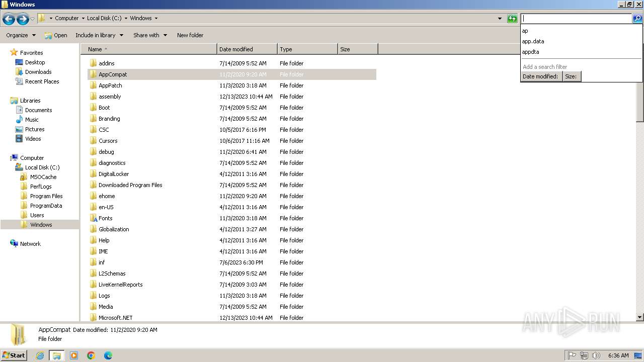The width and height of the screenshot is (644, 362).
Task: Open the Start menu
Action: point(14,355)
